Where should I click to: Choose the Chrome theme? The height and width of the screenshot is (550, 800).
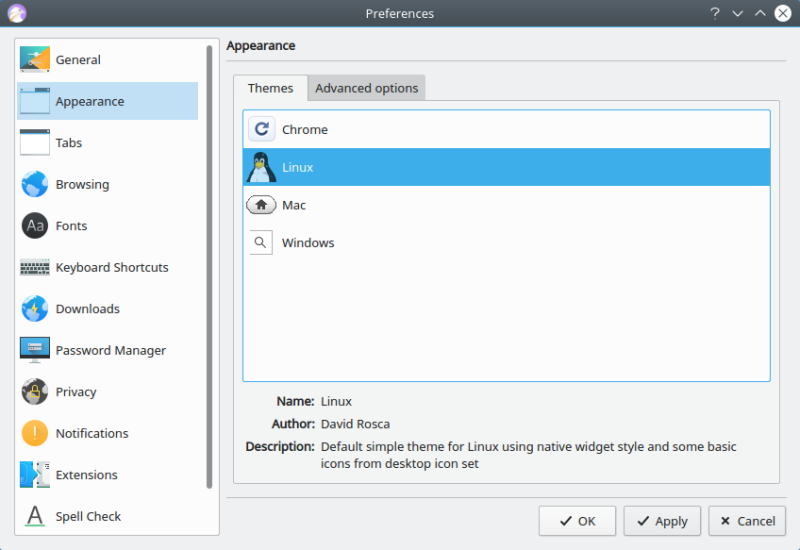(305, 130)
